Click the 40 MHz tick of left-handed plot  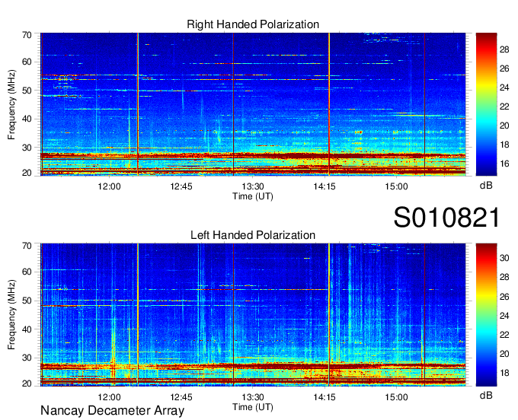(x=27, y=329)
